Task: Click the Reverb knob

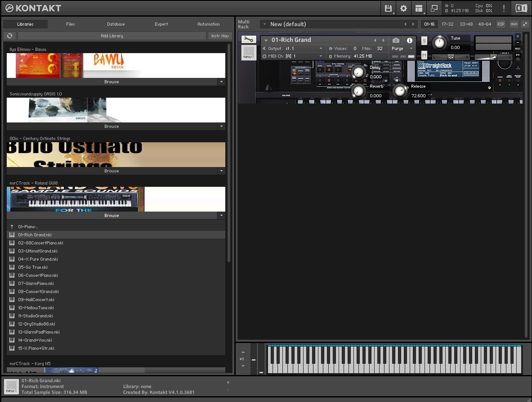Action: tap(358, 91)
